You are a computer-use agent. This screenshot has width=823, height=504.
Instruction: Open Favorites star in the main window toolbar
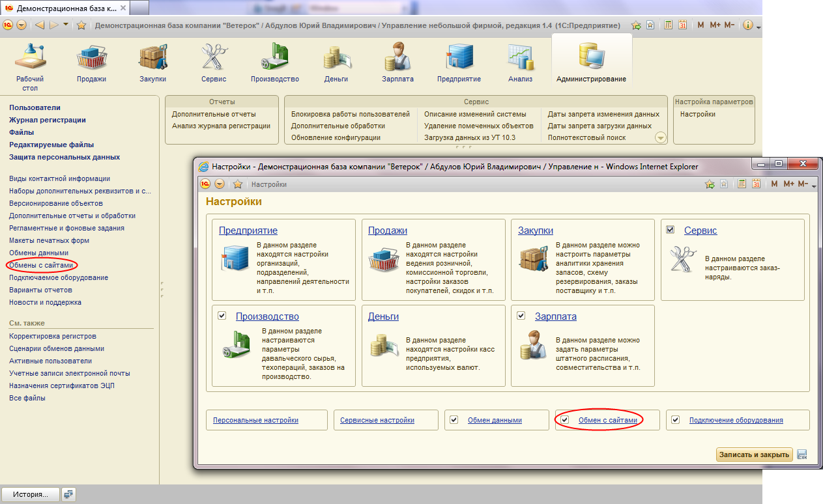point(81,25)
